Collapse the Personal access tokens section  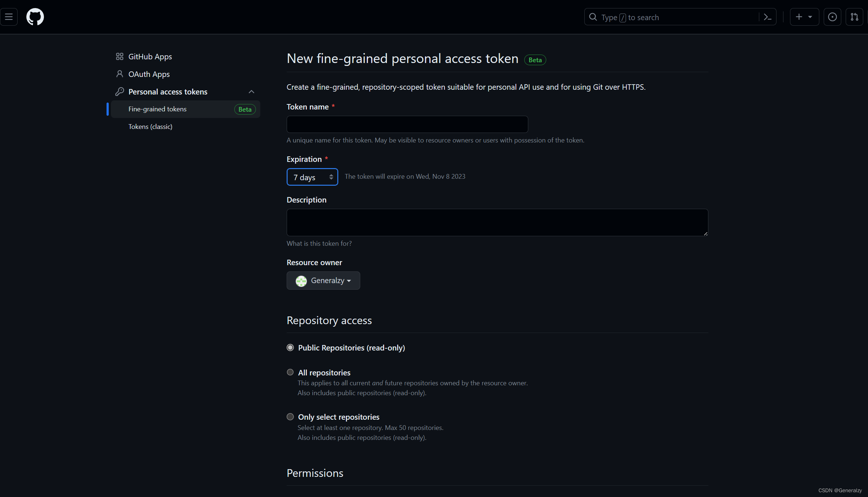252,92
